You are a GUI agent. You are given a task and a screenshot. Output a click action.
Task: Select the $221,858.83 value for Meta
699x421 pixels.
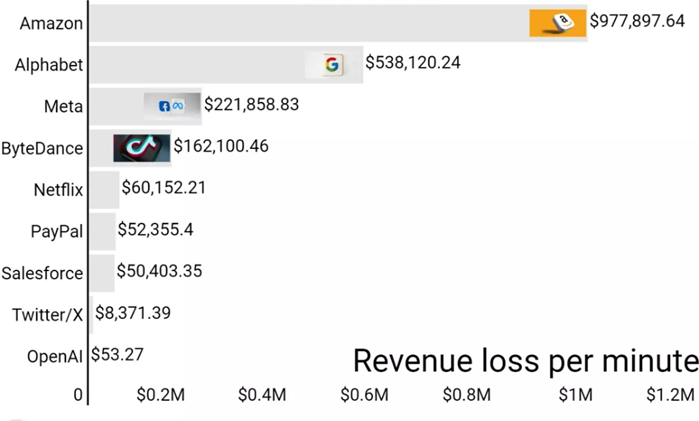point(251,104)
